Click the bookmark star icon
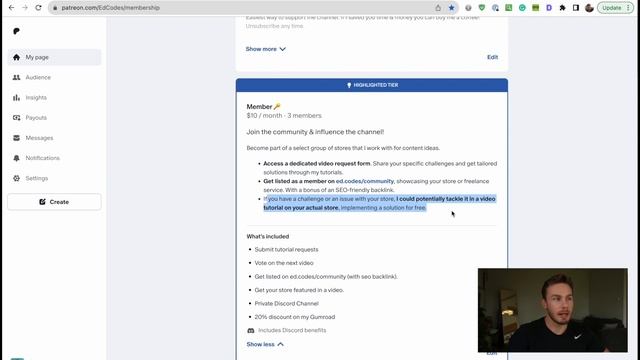Viewport: 640px width, 360px height. click(451, 8)
